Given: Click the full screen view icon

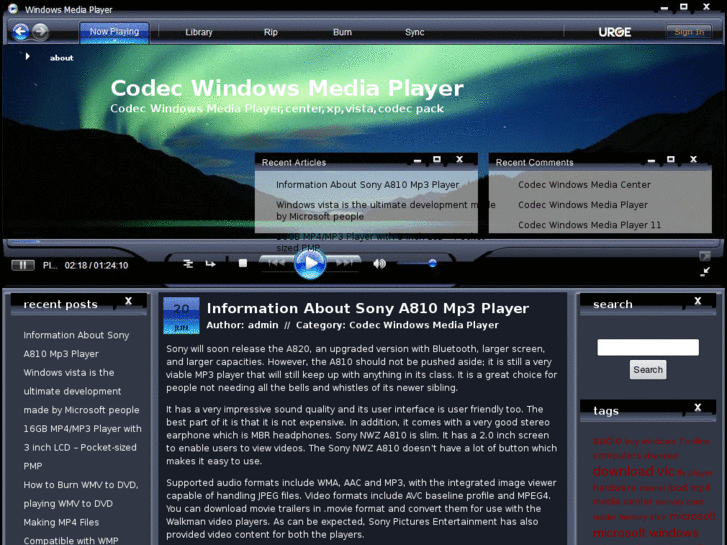Looking at the screenshot, I should click(x=705, y=256).
